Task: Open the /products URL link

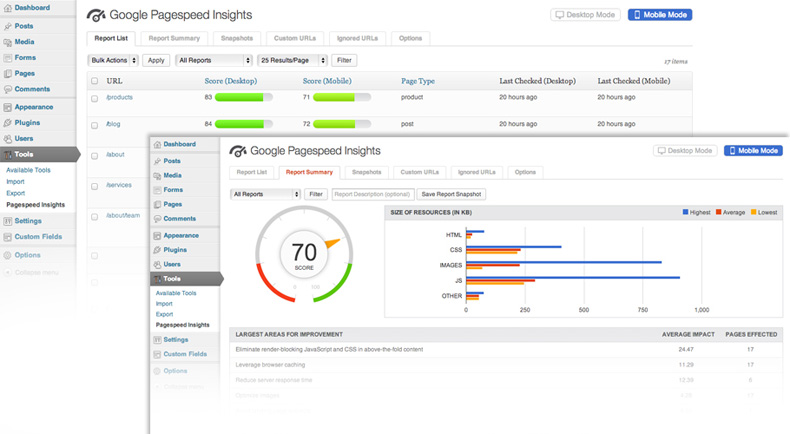Action: click(x=119, y=97)
